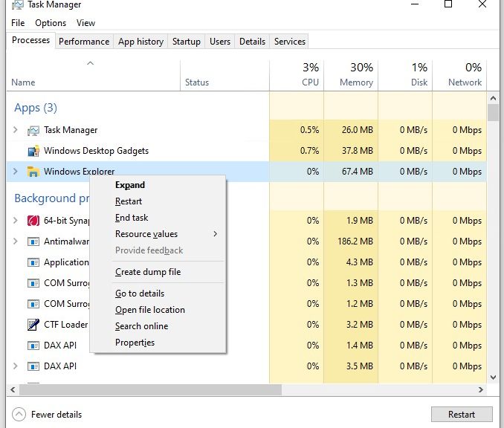This screenshot has width=504, height=428.
Task: Expand the last DAX API process
Action: pyautogui.click(x=15, y=366)
